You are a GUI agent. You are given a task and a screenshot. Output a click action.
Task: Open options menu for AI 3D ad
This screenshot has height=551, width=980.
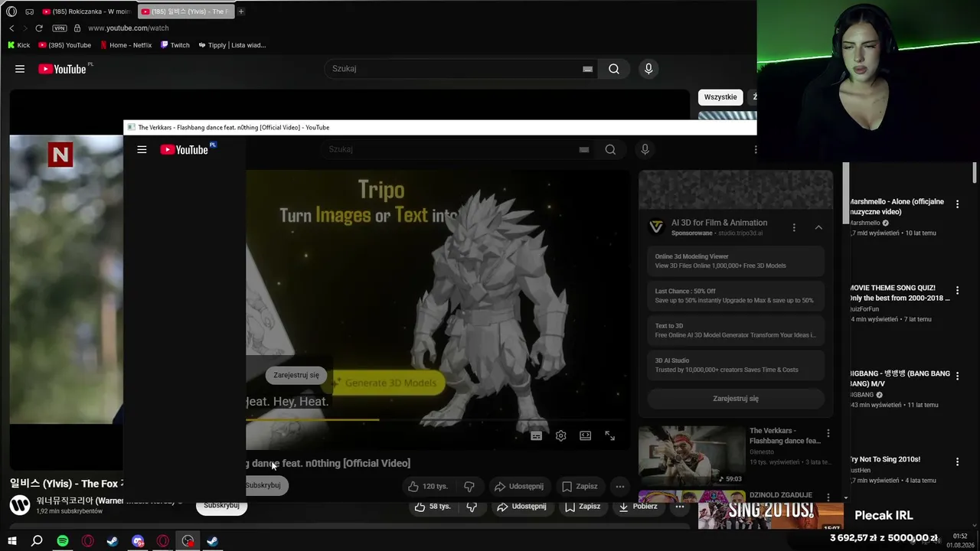click(x=794, y=227)
